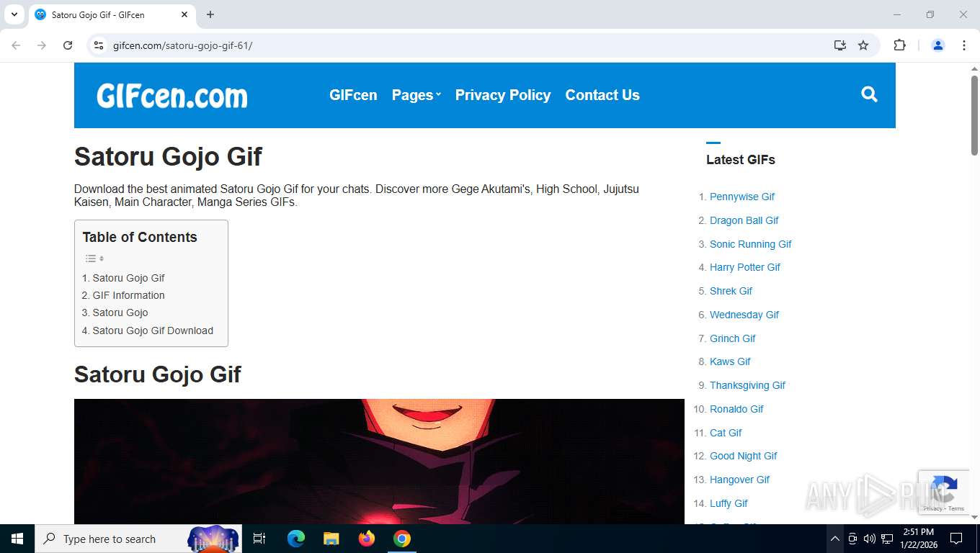The image size is (980, 553).
Task: Launch Firefox from taskbar
Action: click(367, 539)
